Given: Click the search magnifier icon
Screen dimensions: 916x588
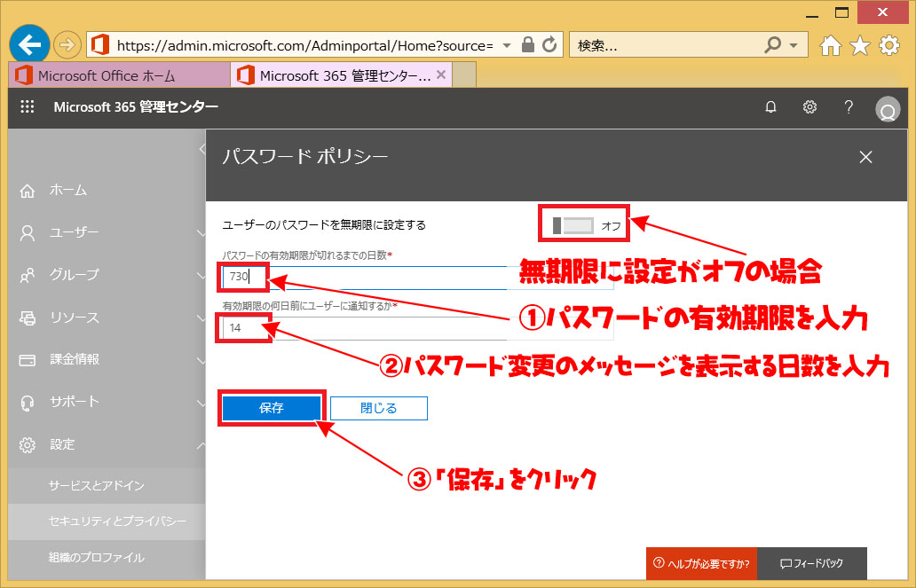Looking at the screenshot, I should point(773,44).
